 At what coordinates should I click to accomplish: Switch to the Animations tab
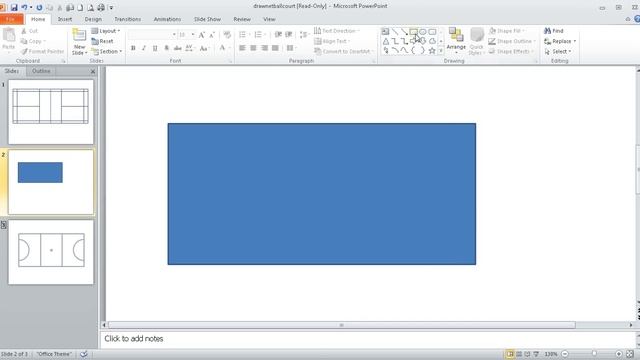point(167,19)
